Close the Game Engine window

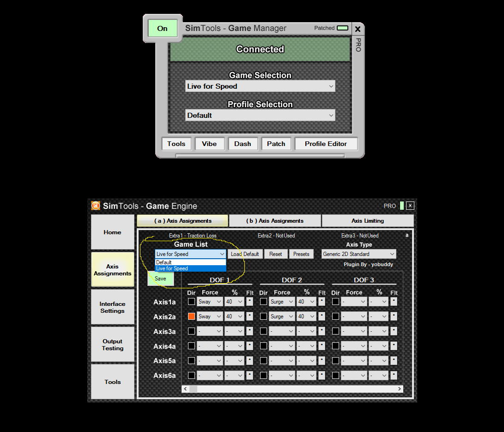point(410,206)
